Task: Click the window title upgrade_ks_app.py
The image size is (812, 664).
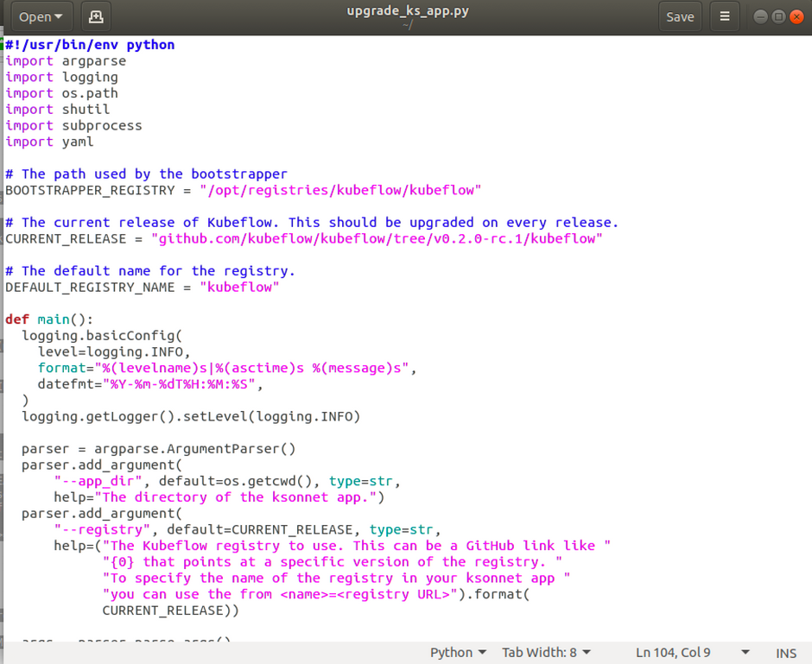Action: pos(408,11)
